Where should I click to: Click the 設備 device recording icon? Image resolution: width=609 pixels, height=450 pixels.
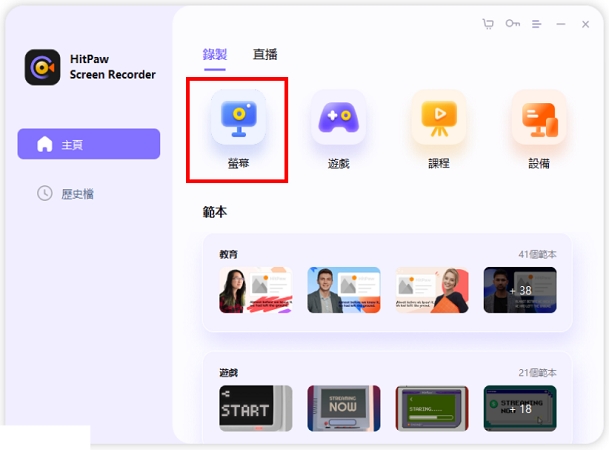[x=539, y=119]
